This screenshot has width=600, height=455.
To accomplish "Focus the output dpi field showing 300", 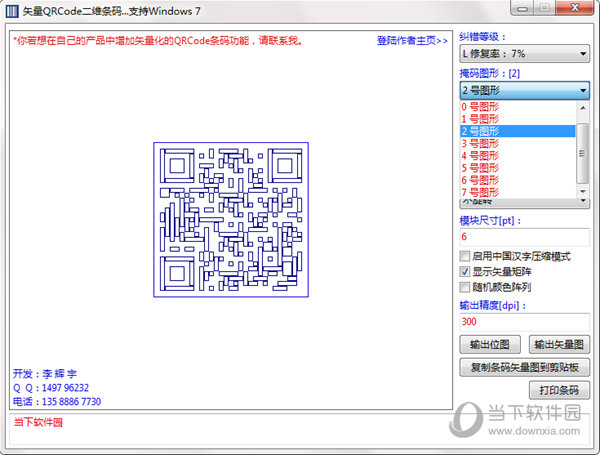I will 524,321.
